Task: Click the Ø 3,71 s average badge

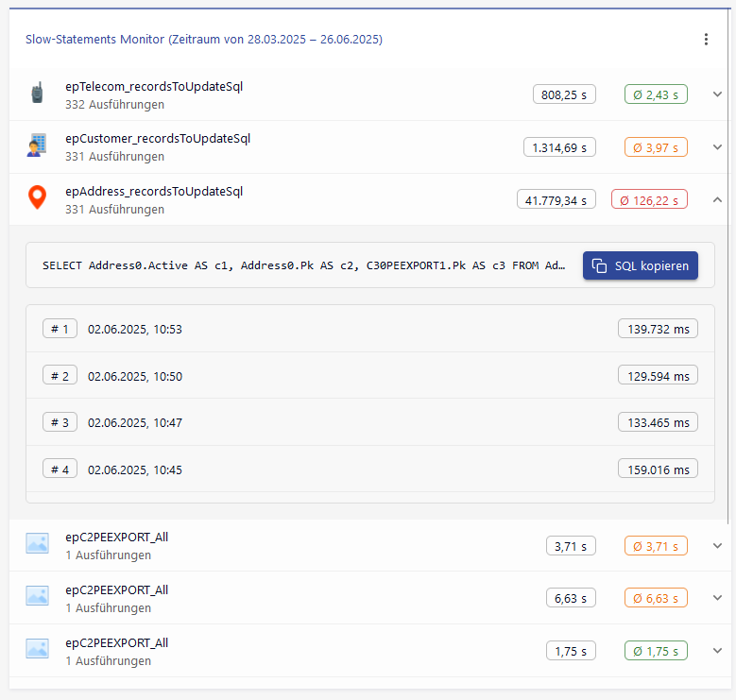Action: (x=656, y=546)
